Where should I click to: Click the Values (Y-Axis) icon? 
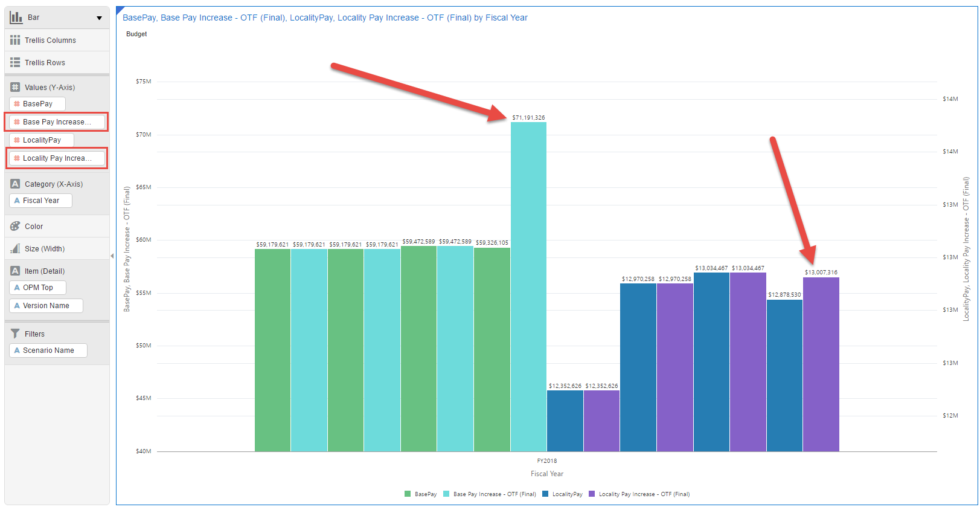[x=15, y=88]
